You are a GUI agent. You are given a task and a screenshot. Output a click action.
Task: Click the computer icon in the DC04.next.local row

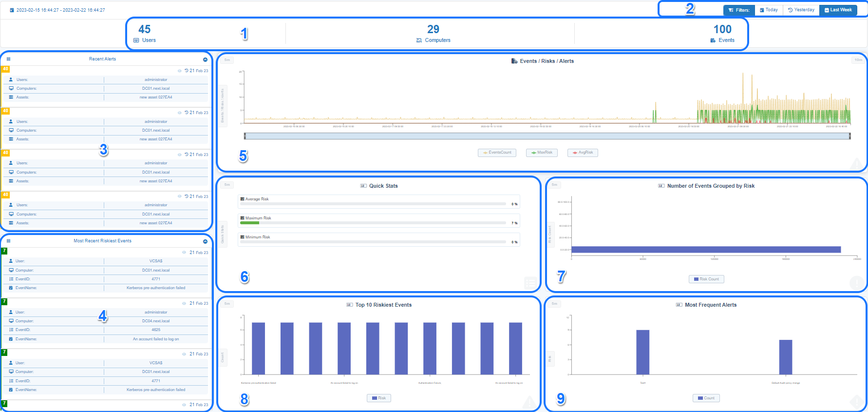(x=11, y=321)
